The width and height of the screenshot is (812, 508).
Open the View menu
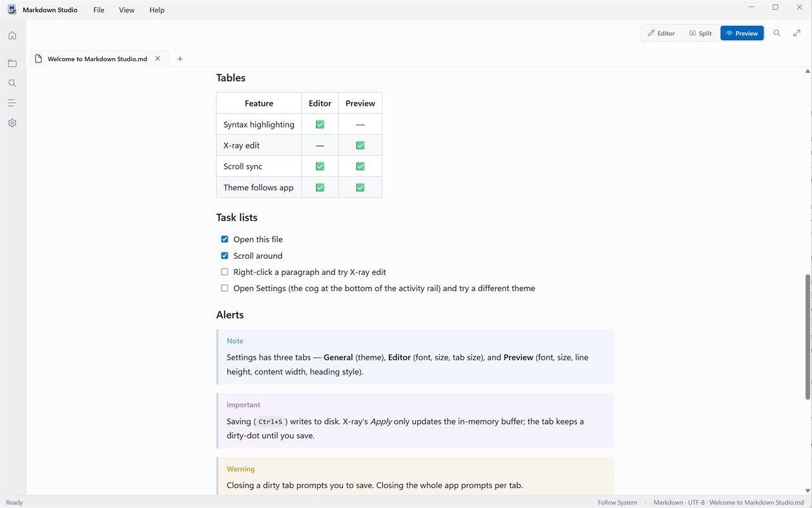(x=127, y=10)
